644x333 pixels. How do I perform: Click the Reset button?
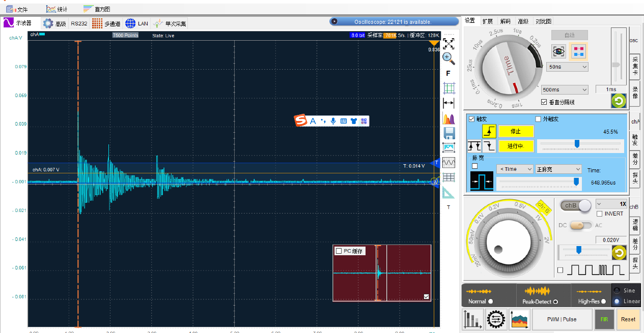[628, 319]
